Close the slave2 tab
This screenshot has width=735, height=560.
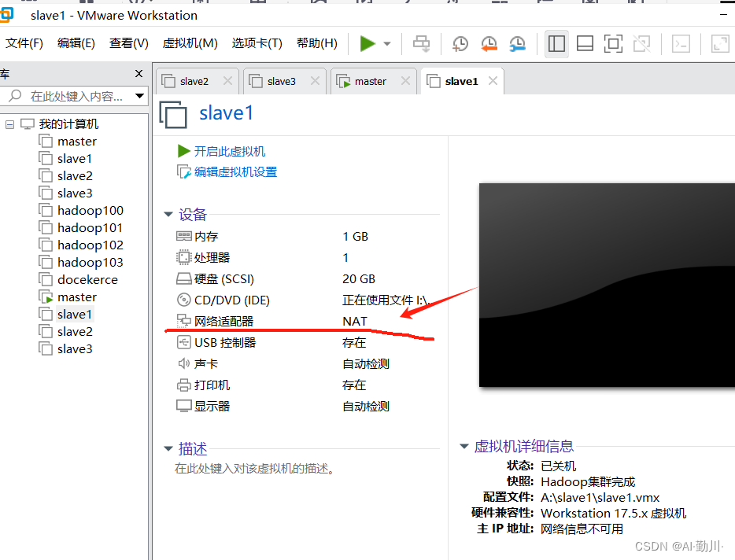pos(227,81)
